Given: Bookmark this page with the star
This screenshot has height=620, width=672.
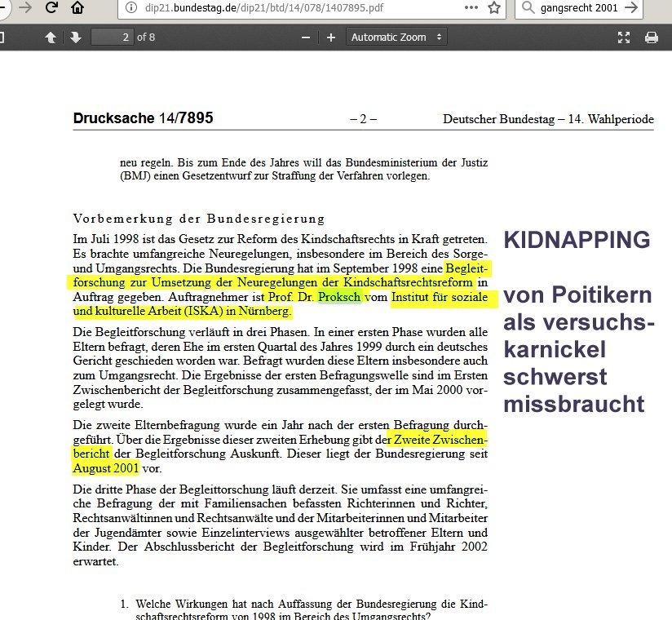Looking at the screenshot, I should click(494, 7).
